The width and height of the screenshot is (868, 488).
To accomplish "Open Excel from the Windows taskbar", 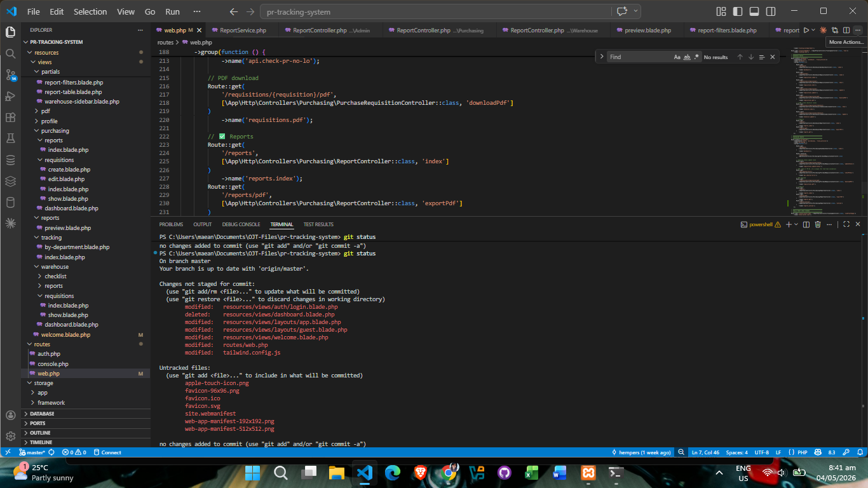I will click(x=532, y=473).
